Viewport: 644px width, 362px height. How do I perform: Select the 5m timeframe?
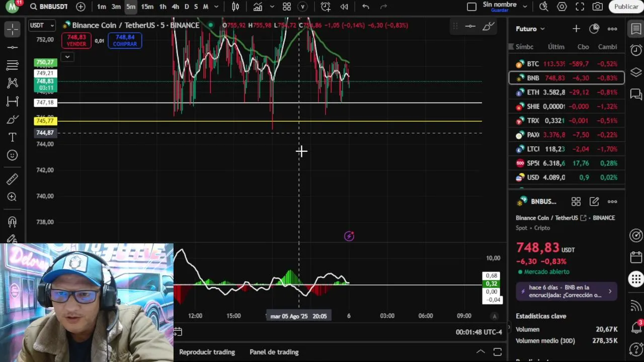(131, 7)
